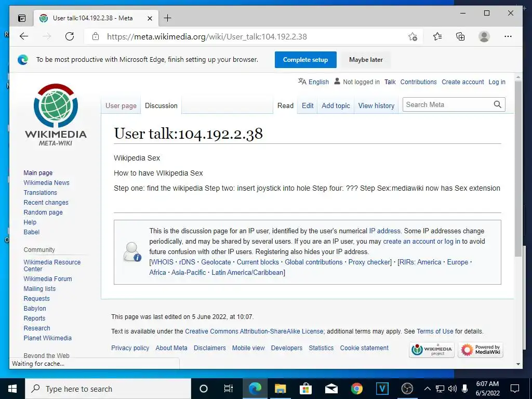This screenshot has width=532, height=399.
Task: Open a new tab with plus icon
Action: [168, 18]
